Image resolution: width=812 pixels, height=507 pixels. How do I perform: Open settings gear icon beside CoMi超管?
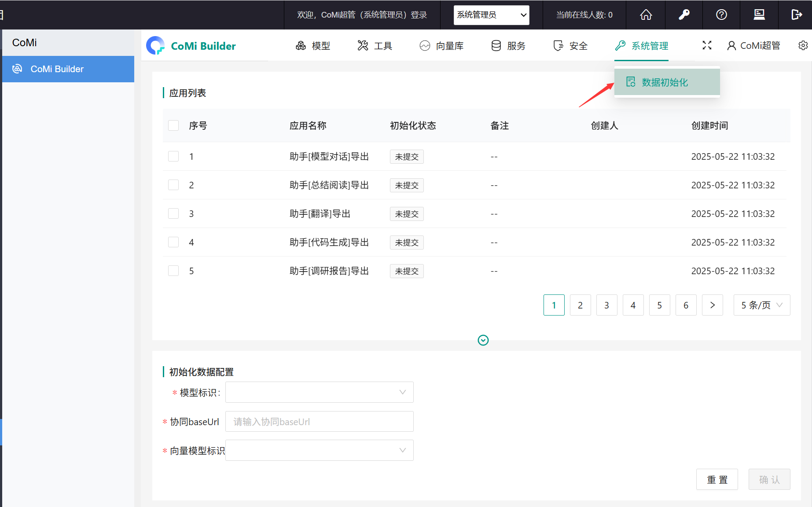[x=803, y=45]
